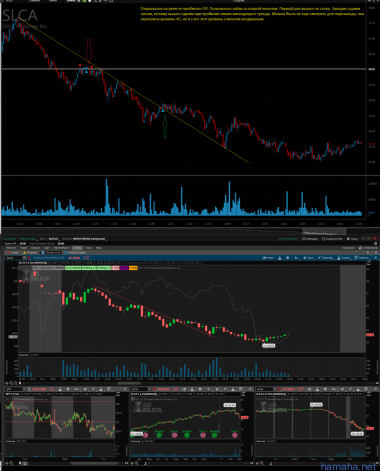Open the Tools tab

[88, 248]
